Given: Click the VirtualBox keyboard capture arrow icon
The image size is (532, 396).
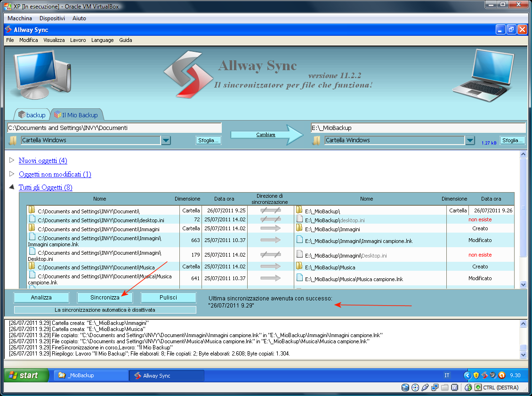Looking at the screenshot, I should tap(478, 388).
